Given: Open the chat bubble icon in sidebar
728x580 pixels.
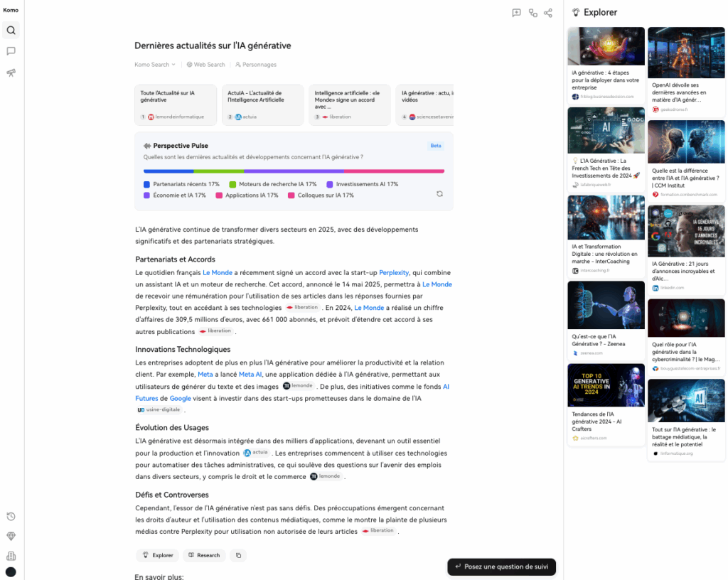Looking at the screenshot, I should (11, 51).
